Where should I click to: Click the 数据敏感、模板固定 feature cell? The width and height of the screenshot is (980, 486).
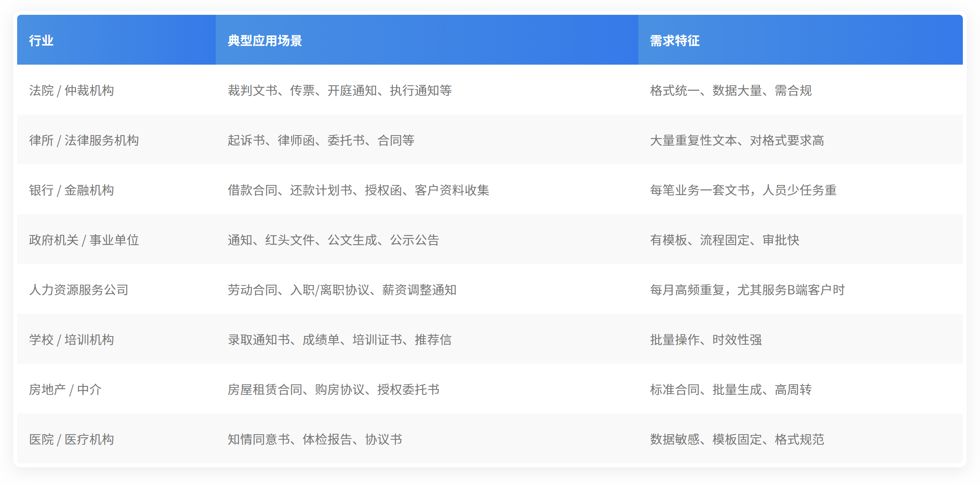tap(737, 439)
